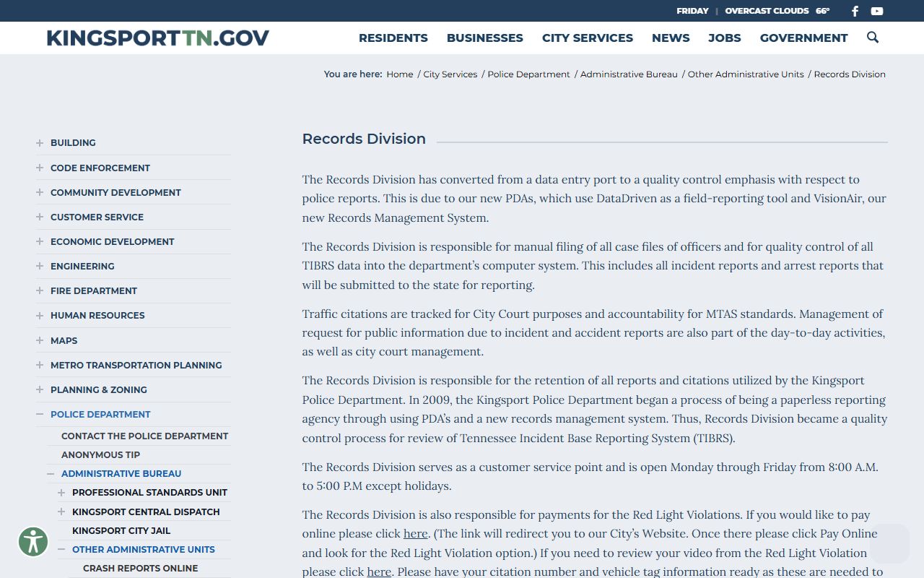Expand the Fire Department section
Screen dimensions: 924x578
coord(40,290)
